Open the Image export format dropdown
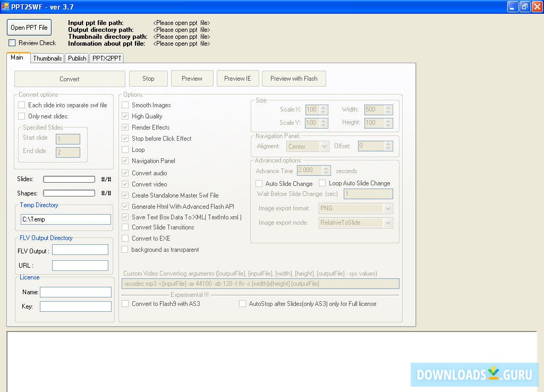This screenshot has height=392, width=544. (x=389, y=208)
